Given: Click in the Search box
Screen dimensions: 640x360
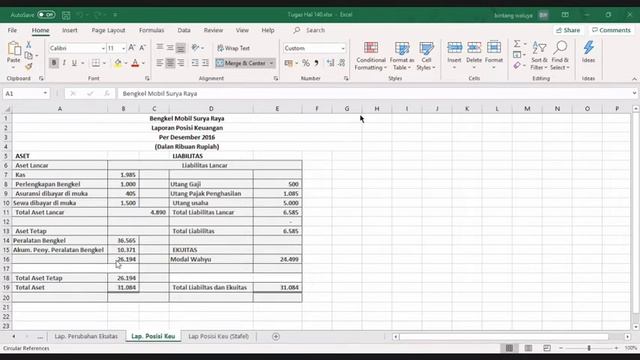Looking at the screenshot, I should (315, 30).
